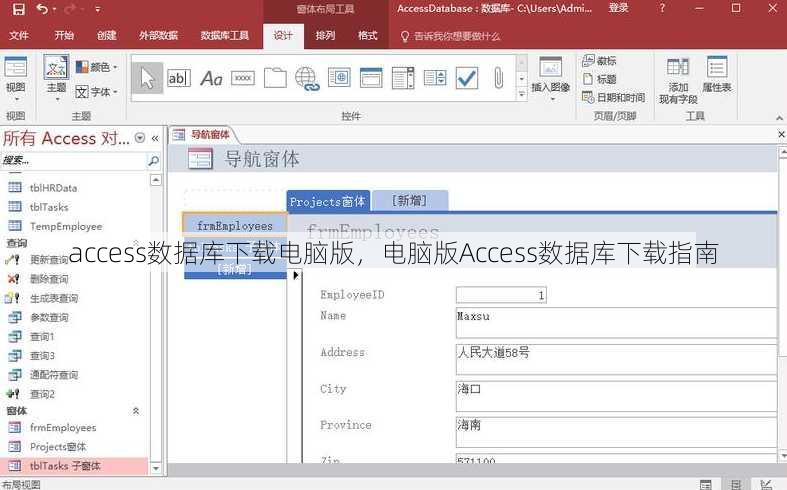Viewport: 787px width, 490px height.
Task: Select the 查询3 query
Action: tap(42, 355)
